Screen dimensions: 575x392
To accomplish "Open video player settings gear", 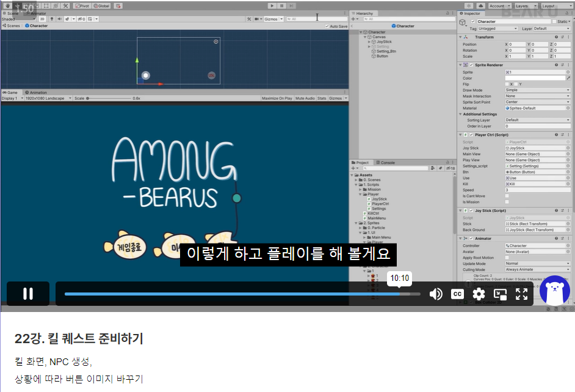I will pyautogui.click(x=479, y=294).
